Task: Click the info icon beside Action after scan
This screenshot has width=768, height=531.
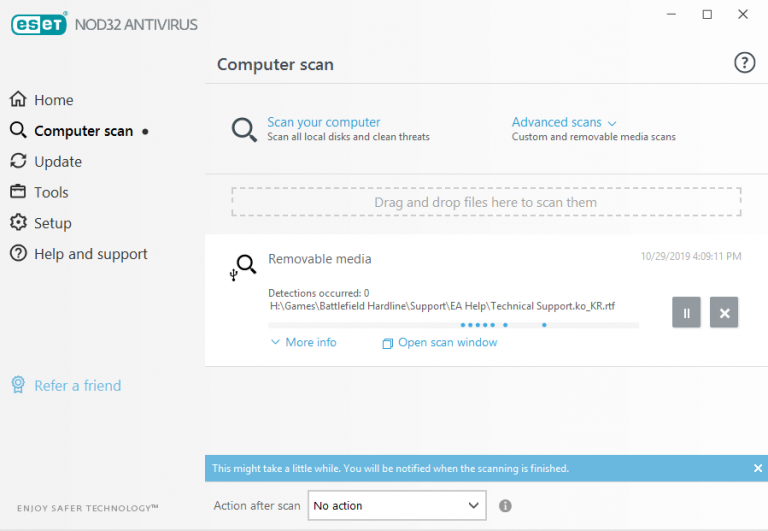Action: pos(505,506)
